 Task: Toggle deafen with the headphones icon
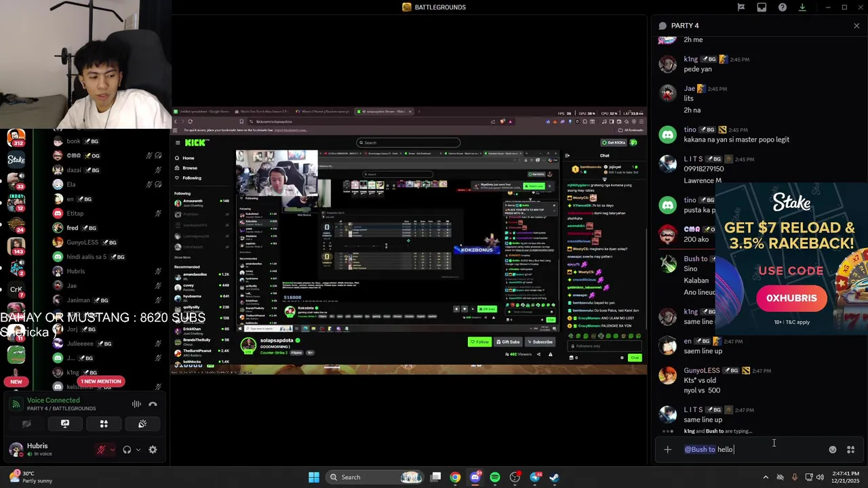pos(127,449)
